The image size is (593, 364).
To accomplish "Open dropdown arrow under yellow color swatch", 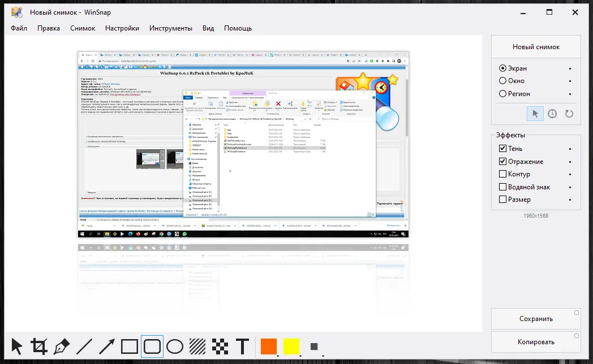I will coord(300,356).
